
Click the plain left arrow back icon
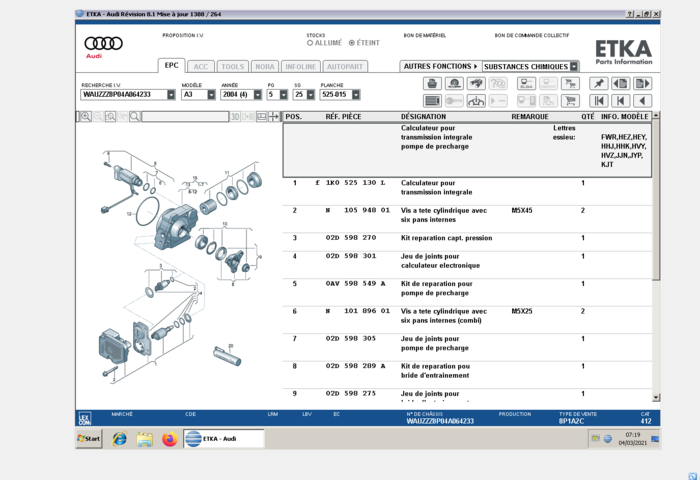642,101
